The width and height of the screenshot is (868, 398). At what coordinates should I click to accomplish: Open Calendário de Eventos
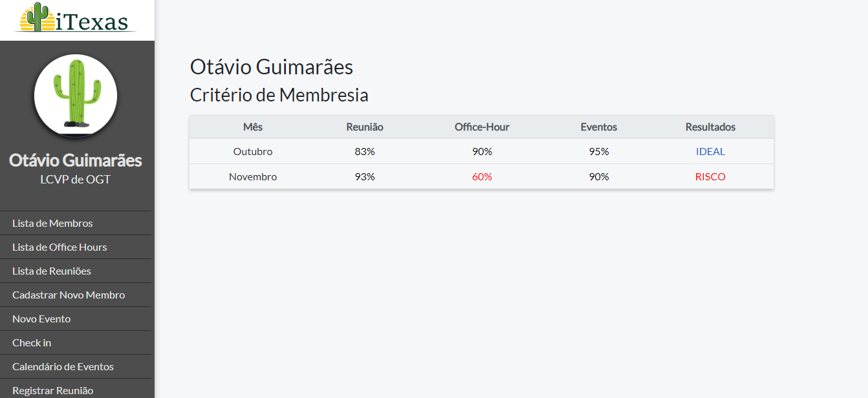(63, 366)
